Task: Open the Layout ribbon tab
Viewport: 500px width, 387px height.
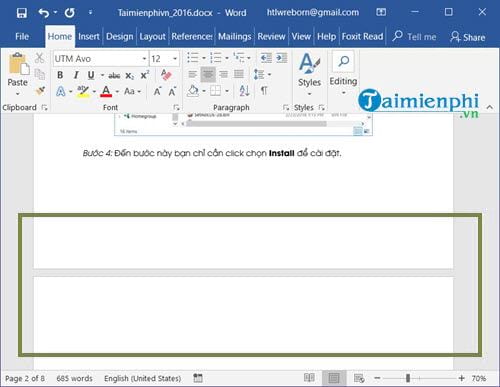Action: [x=152, y=36]
